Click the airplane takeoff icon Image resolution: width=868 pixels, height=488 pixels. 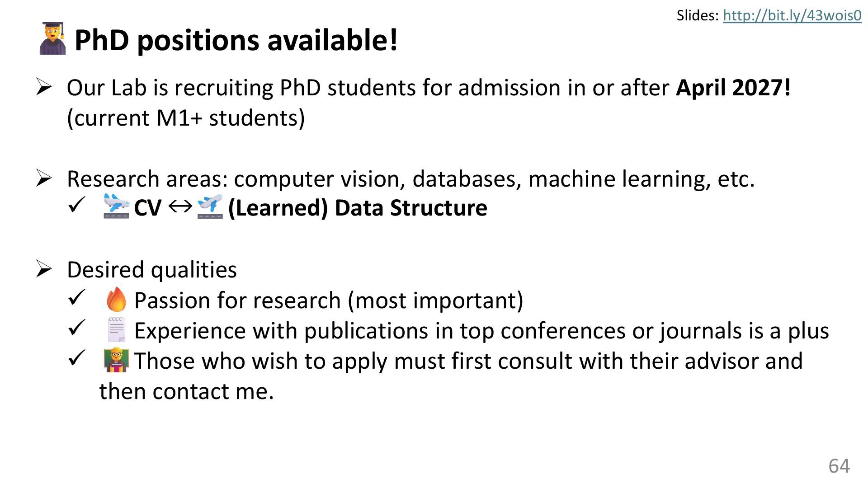coord(210,206)
